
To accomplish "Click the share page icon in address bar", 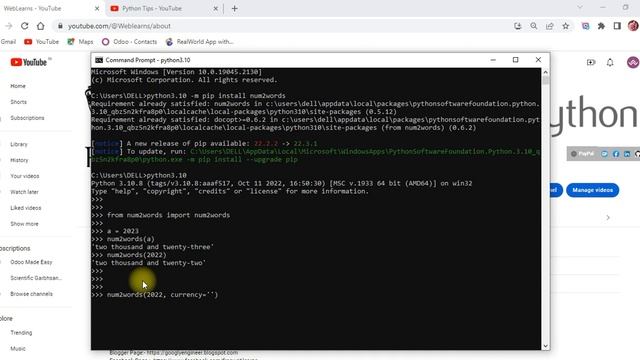I will [x=550, y=26].
